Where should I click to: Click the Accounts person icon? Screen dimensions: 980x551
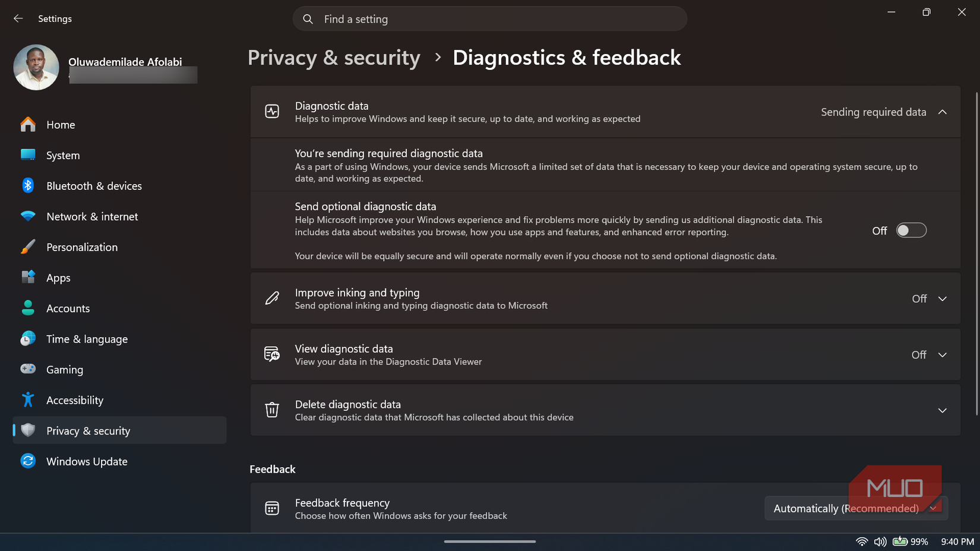point(28,308)
